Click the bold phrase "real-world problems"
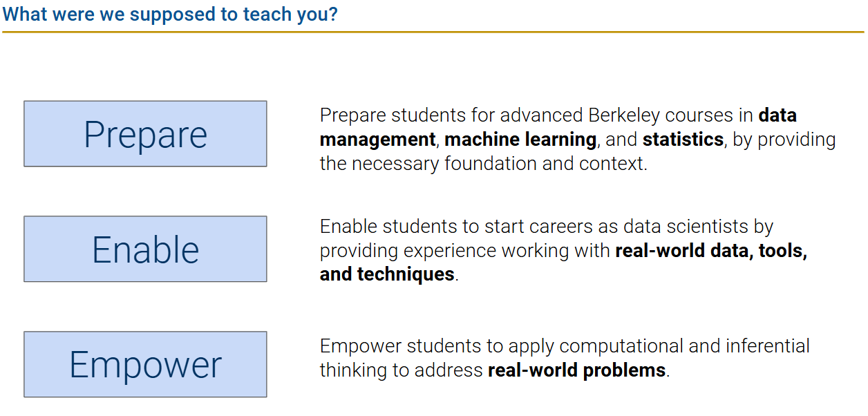Viewport: 868px width, 416px height. coord(576,370)
